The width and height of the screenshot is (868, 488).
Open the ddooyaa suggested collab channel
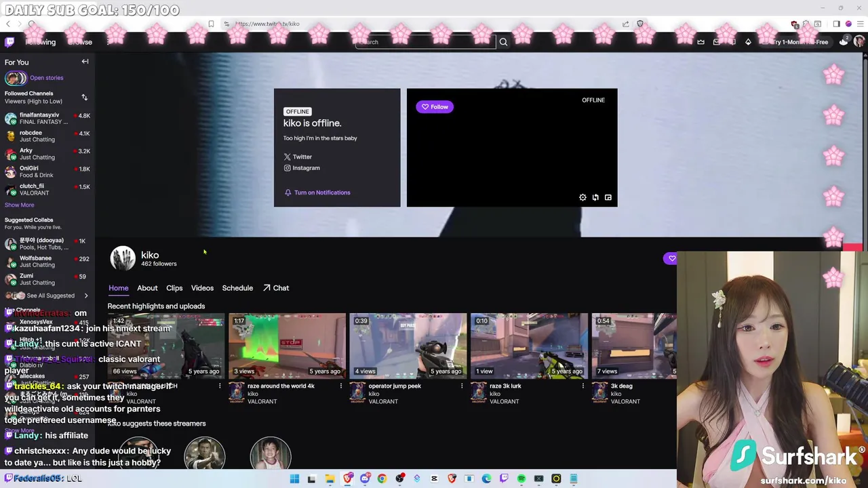(x=47, y=243)
